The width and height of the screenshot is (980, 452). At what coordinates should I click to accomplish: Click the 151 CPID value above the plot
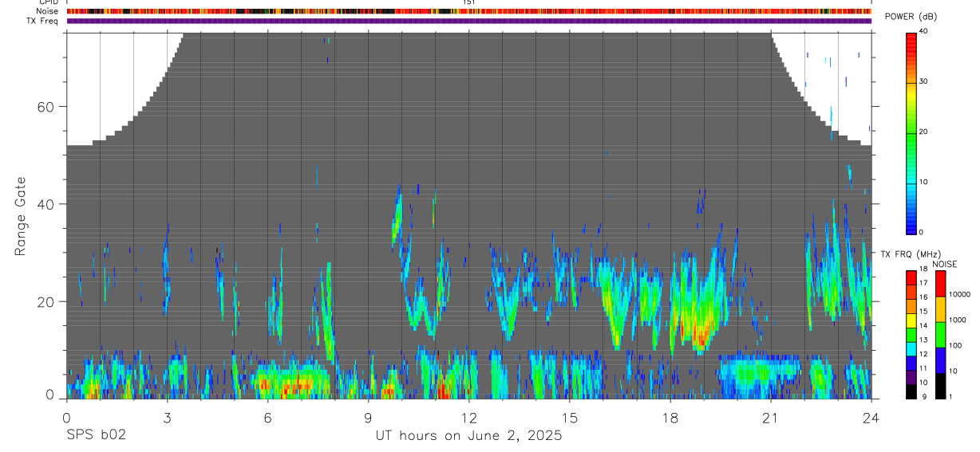(469, 2)
